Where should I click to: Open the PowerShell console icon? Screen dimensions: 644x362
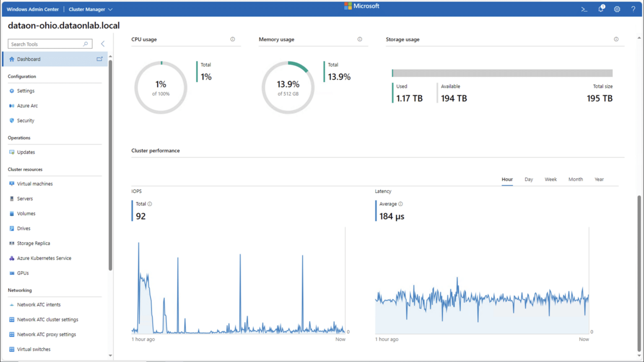click(x=584, y=9)
